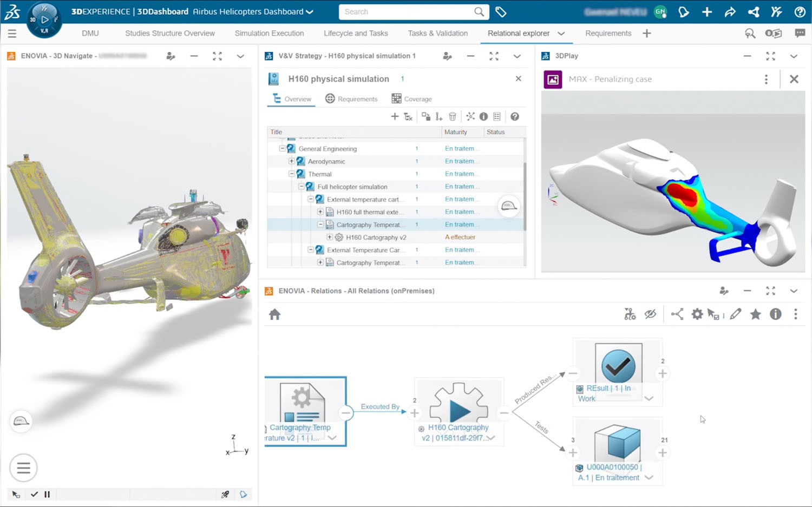Expand the left plus of U000A0100050 node
The height and width of the screenshot is (507, 812).
[x=573, y=452]
